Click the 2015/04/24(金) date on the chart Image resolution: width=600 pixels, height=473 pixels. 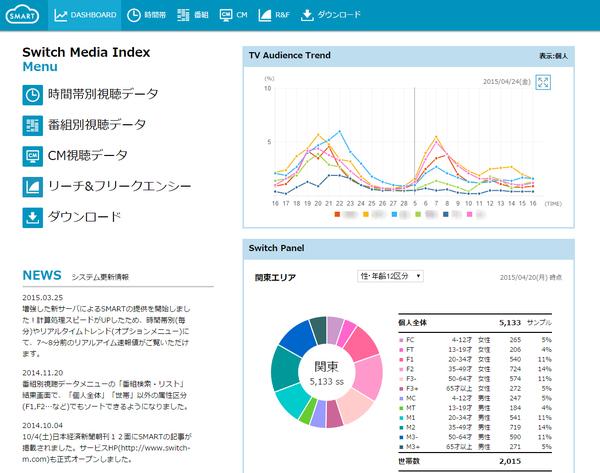coord(507,82)
